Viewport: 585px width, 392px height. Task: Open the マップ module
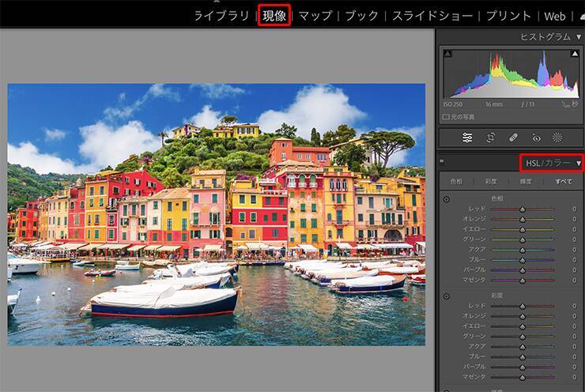coord(315,16)
